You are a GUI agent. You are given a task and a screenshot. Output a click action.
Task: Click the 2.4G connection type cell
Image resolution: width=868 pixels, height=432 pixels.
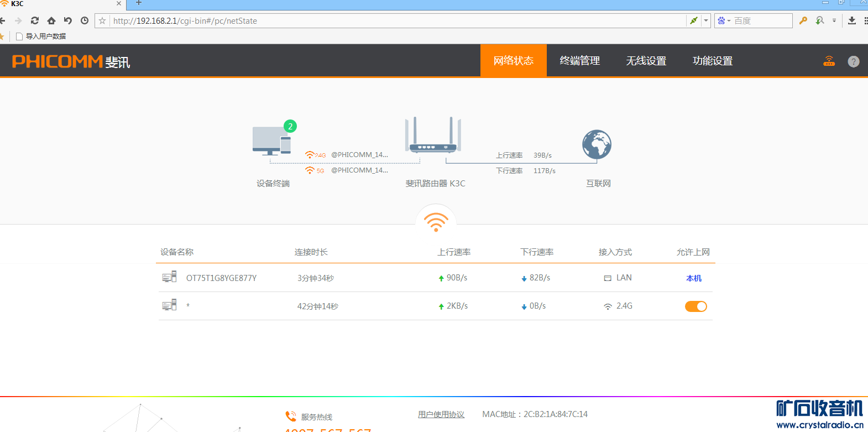click(x=618, y=306)
